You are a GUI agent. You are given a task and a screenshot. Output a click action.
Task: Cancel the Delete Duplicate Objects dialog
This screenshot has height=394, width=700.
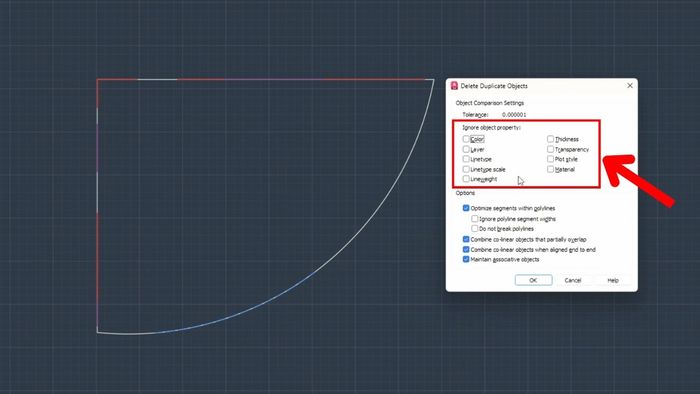click(x=573, y=280)
